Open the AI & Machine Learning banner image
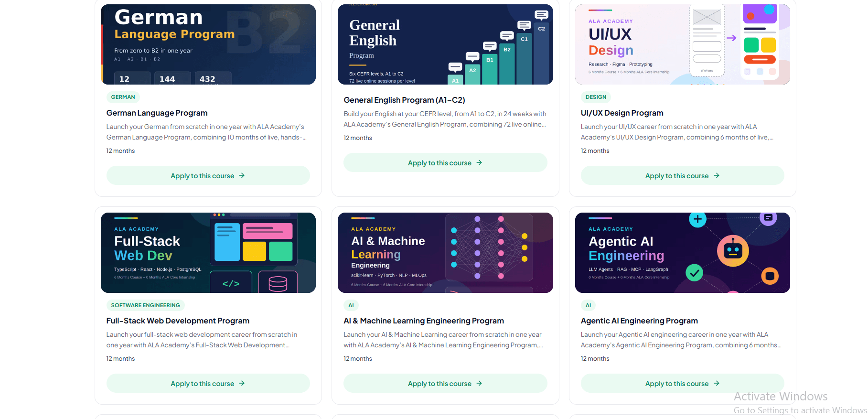The height and width of the screenshot is (419, 868). pos(445,253)
